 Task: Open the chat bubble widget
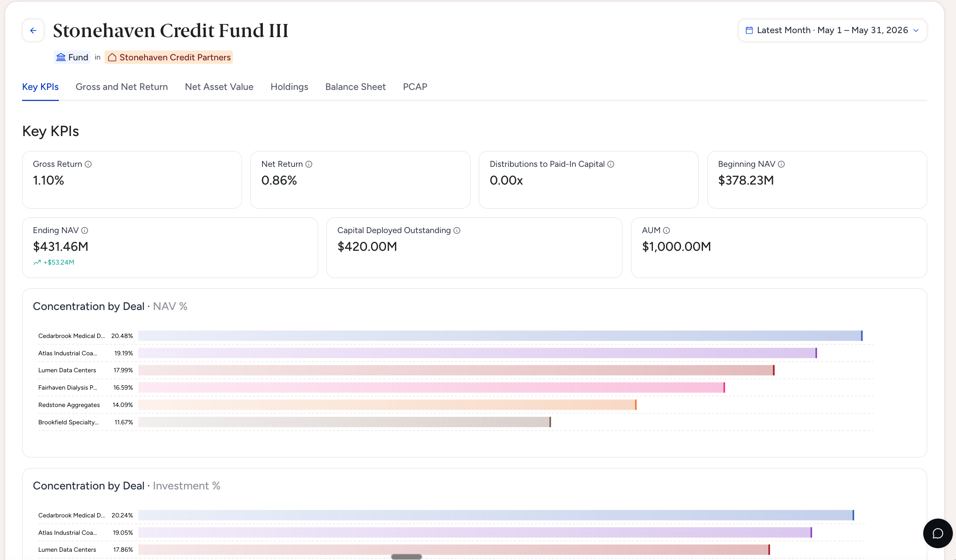click(937, 533)
